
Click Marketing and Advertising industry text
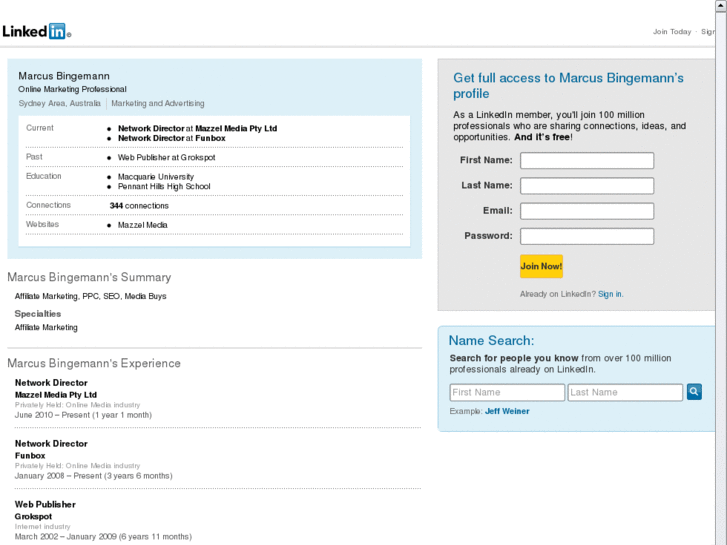[x=158, y=103]
